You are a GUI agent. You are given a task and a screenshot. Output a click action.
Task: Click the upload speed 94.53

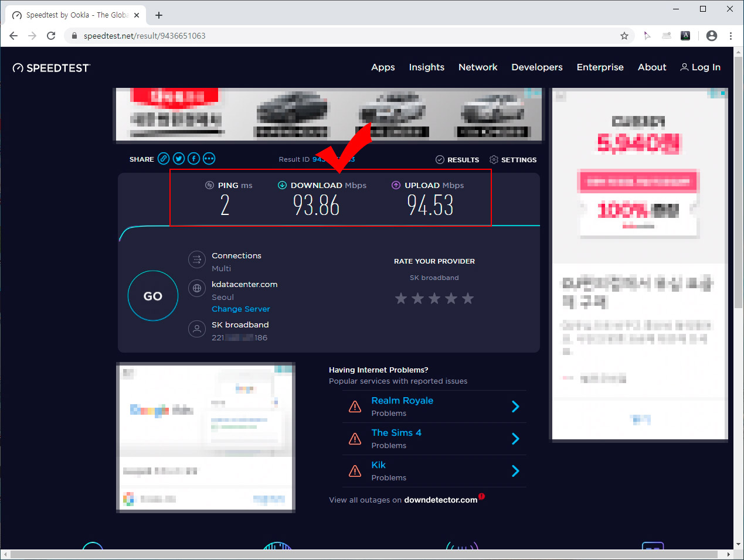click(430, 205)
